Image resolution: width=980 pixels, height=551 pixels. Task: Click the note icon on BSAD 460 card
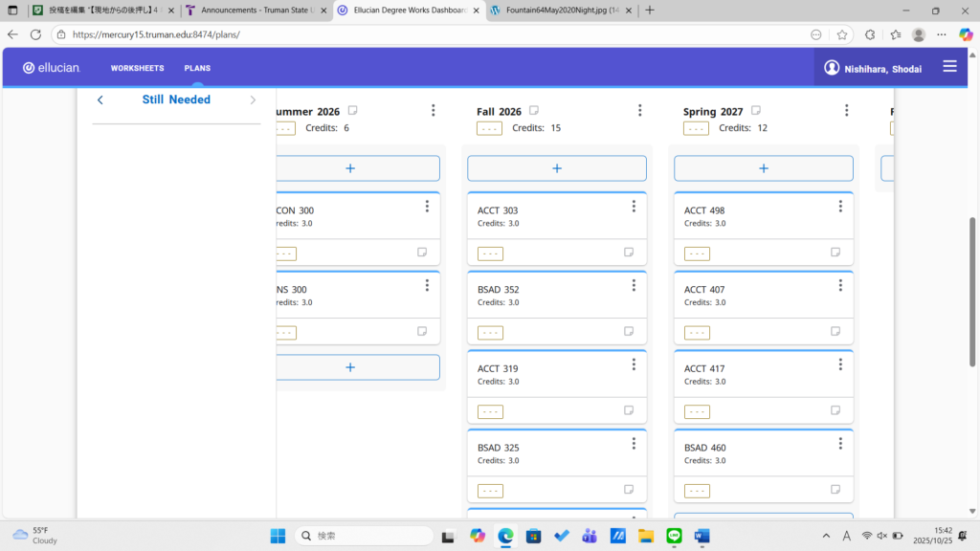(x=835, y=490)
